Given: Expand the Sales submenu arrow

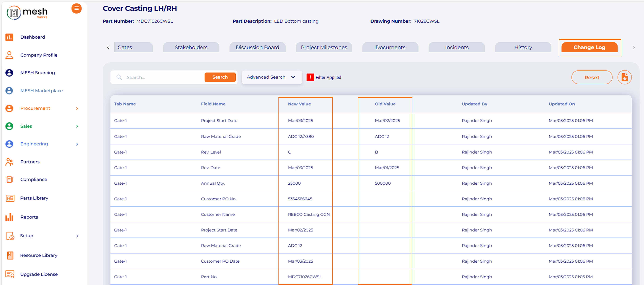Looking at the screenshot, I should [77, 126].
